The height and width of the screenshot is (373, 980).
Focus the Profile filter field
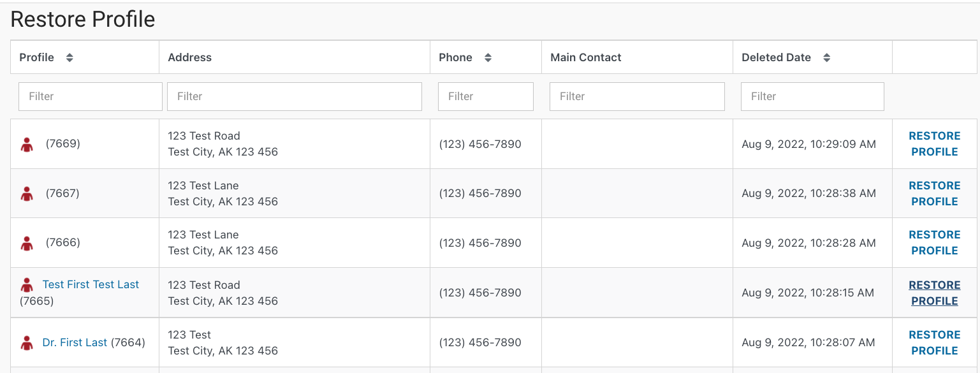tap(91, 96)
